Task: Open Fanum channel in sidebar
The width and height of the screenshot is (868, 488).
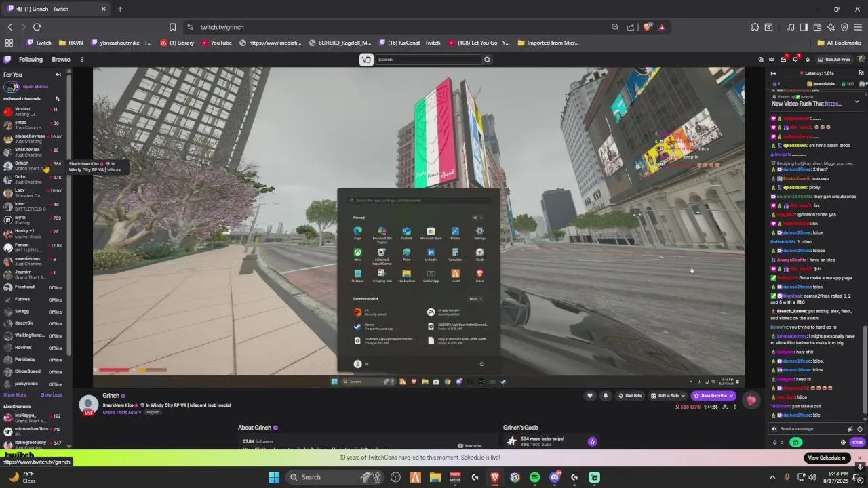Action: (x=33, y=247)
